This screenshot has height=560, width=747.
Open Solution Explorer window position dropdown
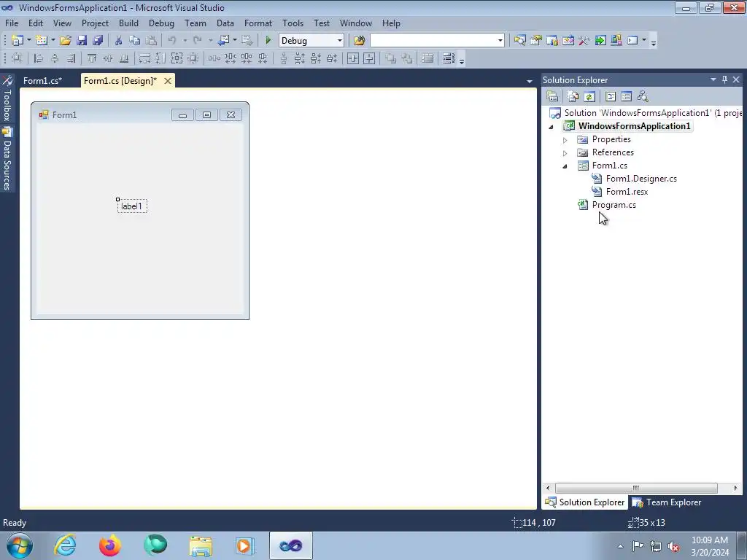pyautogui.click(x=713, y=79)
